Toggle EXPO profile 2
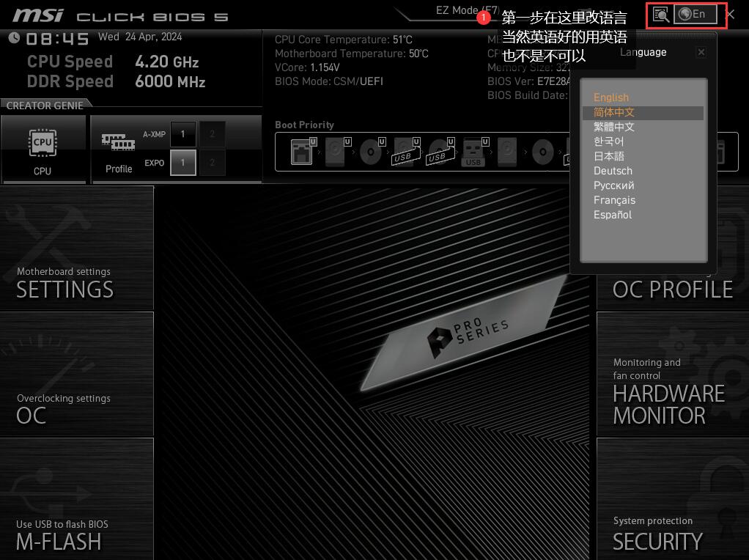 click(213, 163)
